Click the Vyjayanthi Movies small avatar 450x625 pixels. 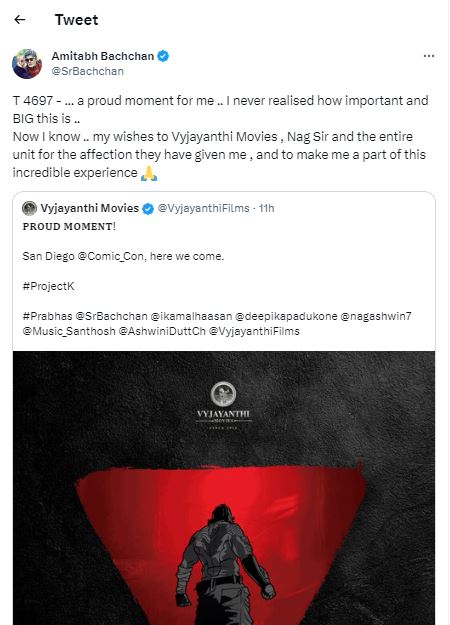pos(29,208)
